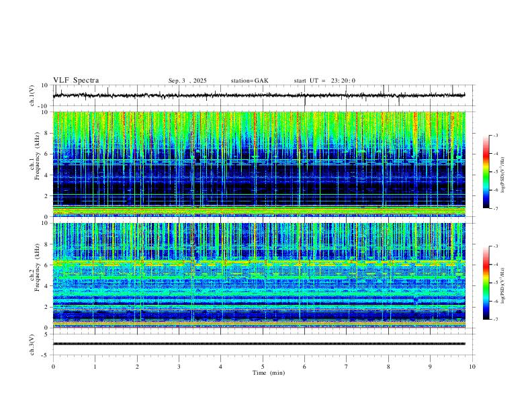
Task: Click the ch.1 black waveform trace
Action: [x=259, y=95]
